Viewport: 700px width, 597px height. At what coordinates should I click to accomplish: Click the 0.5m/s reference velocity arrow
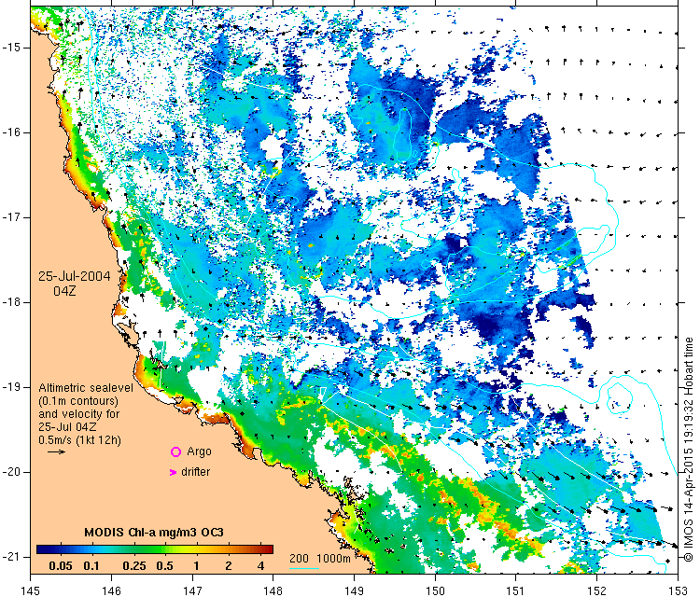(56, 452)
